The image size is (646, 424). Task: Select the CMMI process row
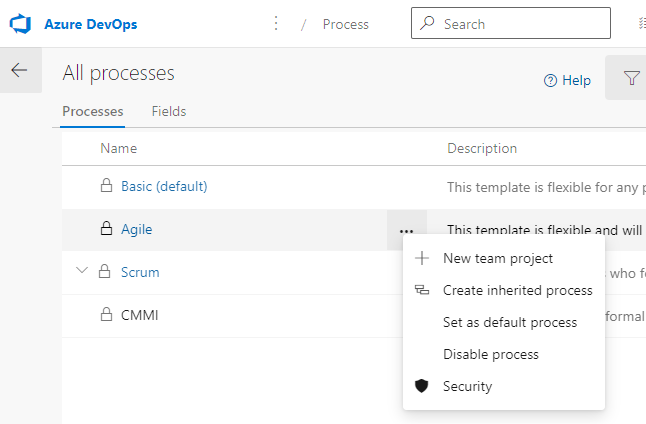(x=232, y=315)
